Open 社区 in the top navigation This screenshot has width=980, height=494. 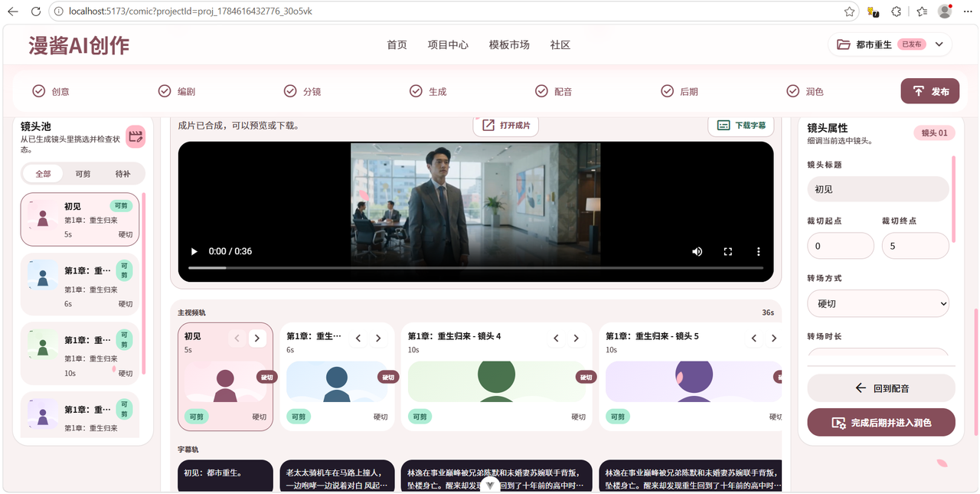560,44
